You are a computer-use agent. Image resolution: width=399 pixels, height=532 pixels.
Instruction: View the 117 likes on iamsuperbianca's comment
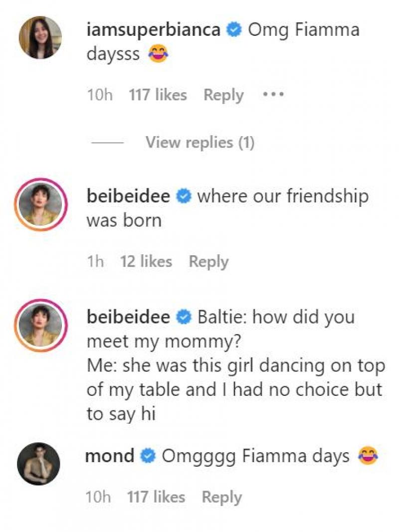(158, 95)
